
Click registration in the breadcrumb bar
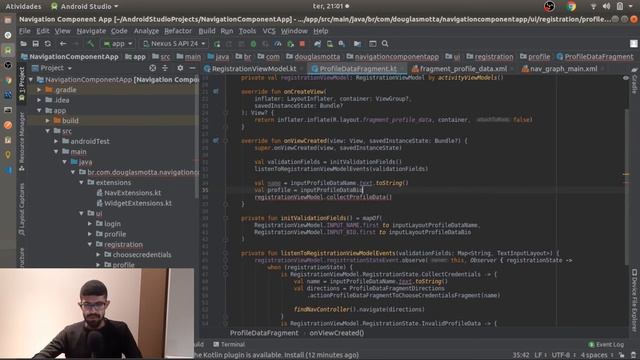[494, 57]
